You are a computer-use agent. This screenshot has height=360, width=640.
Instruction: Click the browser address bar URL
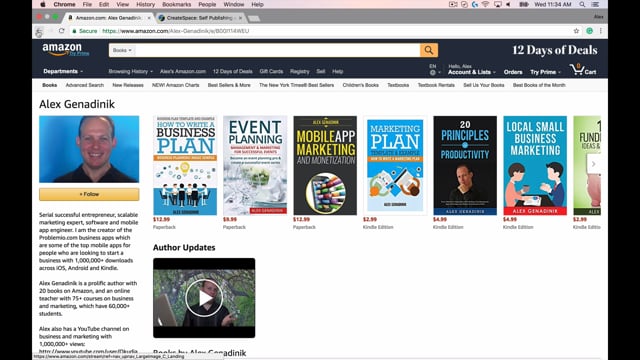(176, 31)
